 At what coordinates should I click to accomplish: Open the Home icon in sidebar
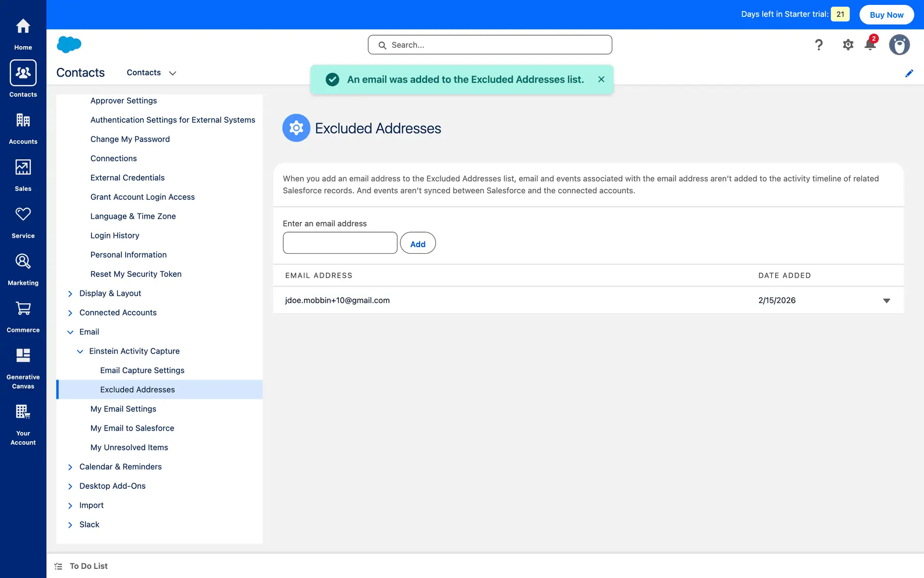click(23, 26)
